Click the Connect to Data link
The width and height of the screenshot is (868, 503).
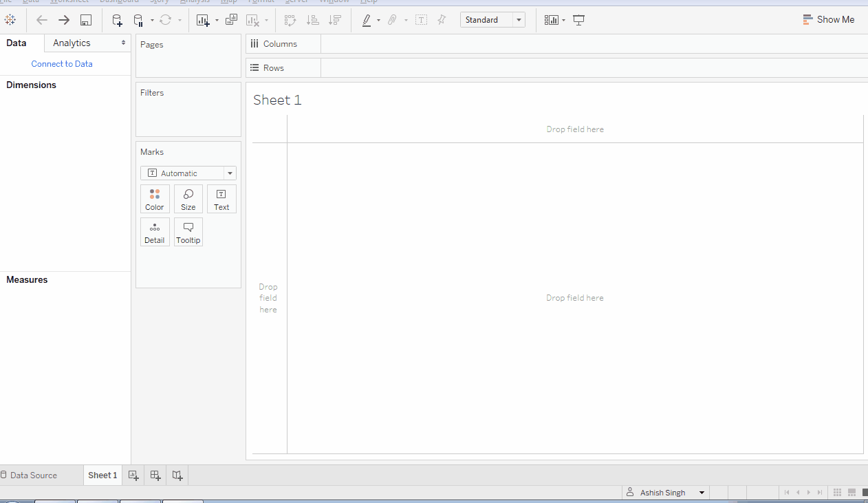[x=62, y=63]
